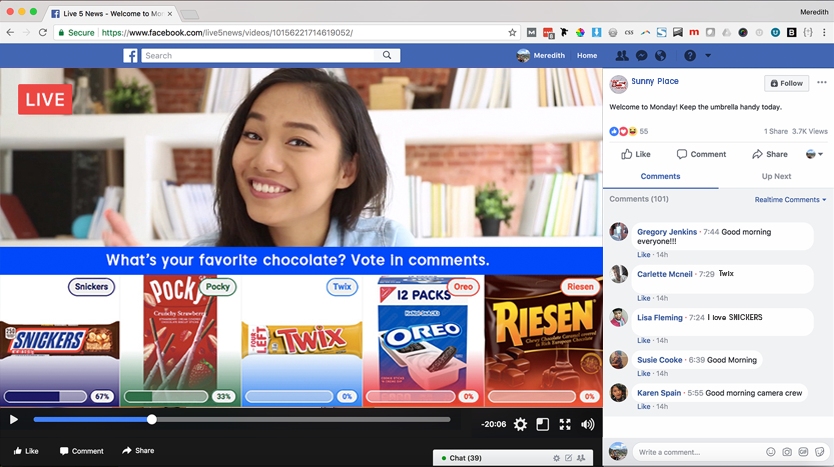Viewport: 834px width, 467px height.
Task: Open the post-as profile selector dropdown
Action: [x=814, y=154]
